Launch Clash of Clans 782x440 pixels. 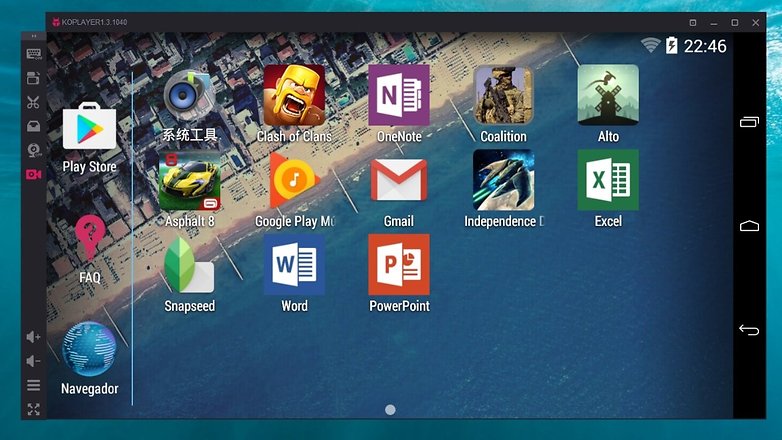pyautogui.click(x=294, y=95)
